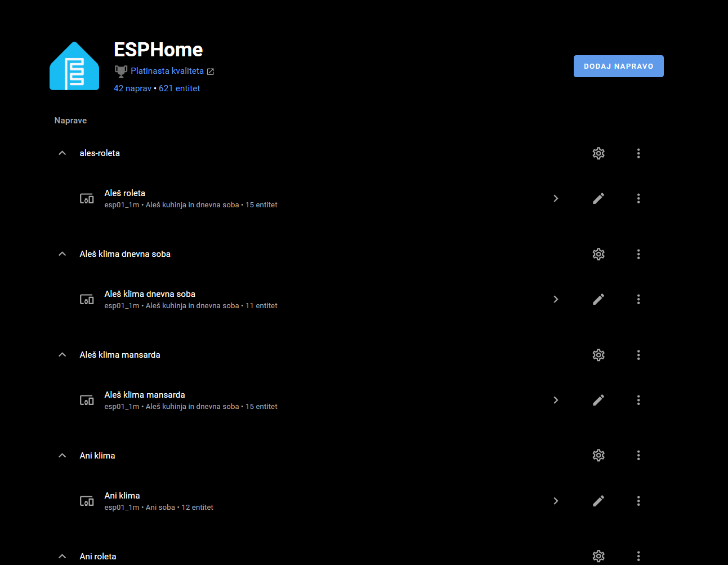The width and height of the screenshot is (728, 565).
Task: Click the trophy quality icon
Action: pyautogui.click(x=121, y=71)
